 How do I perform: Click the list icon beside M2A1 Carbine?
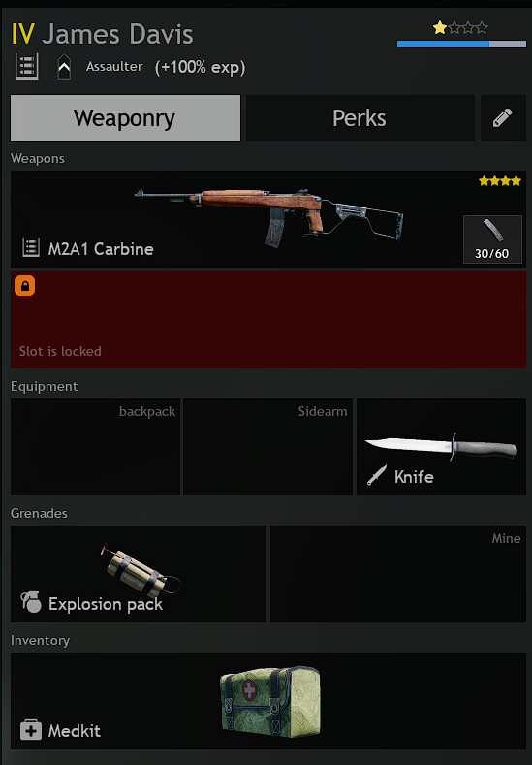tap(31, 248)
